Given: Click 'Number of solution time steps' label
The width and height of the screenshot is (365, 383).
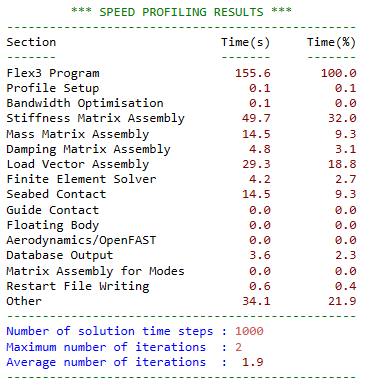Looking at the screenshot, I should point(110,331).
